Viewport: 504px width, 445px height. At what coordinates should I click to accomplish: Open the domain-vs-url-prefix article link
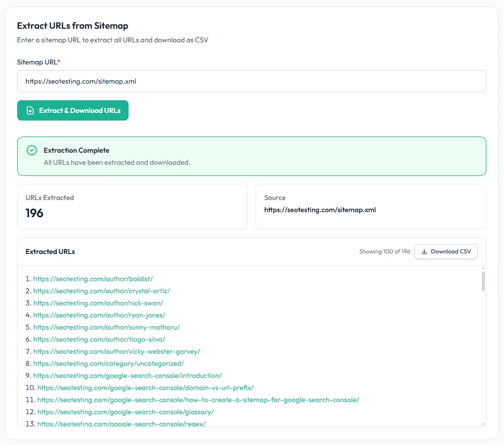(144, 388)
